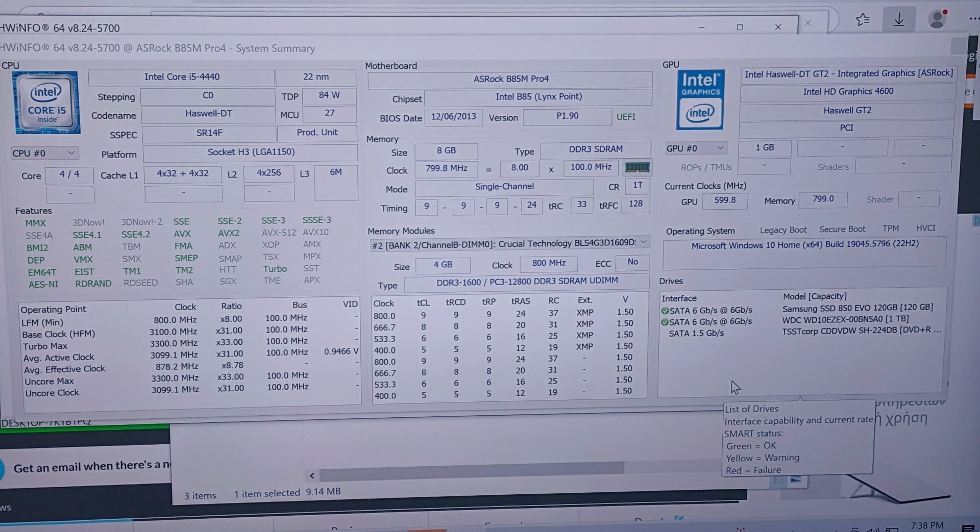This screenshot has height=532, width=980.
Task: Click the tRFC 128 timing value
Action: pos(635,204)
